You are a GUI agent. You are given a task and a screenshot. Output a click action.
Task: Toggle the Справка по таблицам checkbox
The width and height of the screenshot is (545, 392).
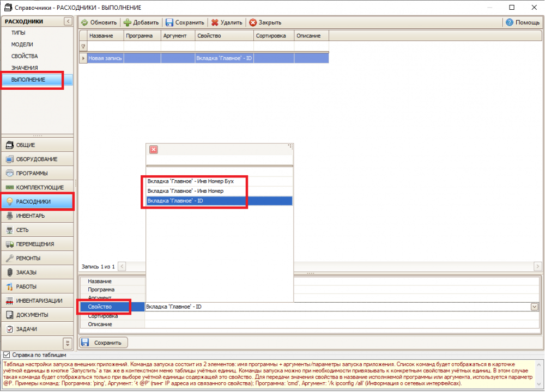tap(7, 355)
